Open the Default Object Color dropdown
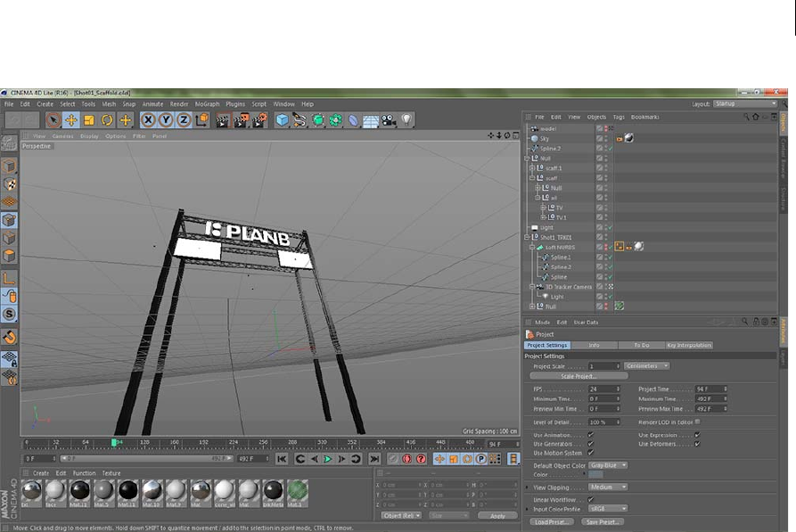Viewport: 796px width, 532px height. [610, 464]
